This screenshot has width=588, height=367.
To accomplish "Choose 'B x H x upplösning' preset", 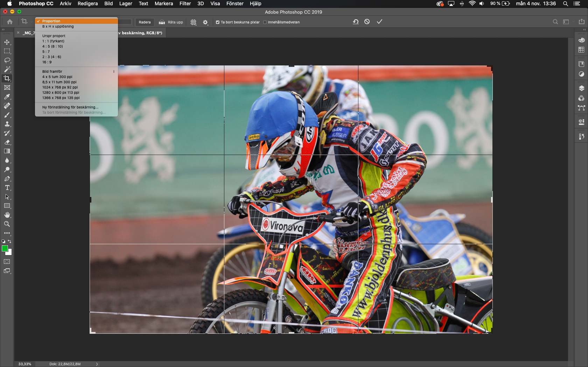I will pos(76,26).
